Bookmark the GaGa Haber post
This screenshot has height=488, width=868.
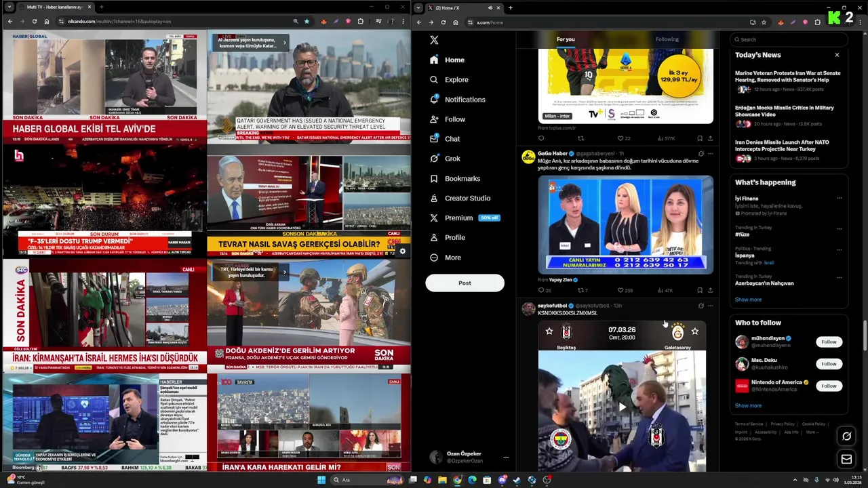[700, 290]
